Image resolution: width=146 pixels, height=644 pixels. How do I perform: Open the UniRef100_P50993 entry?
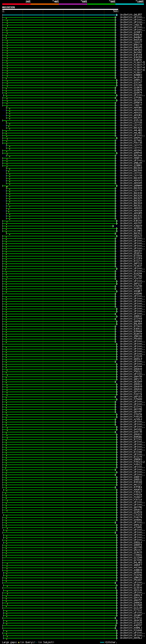coord(131,339)
